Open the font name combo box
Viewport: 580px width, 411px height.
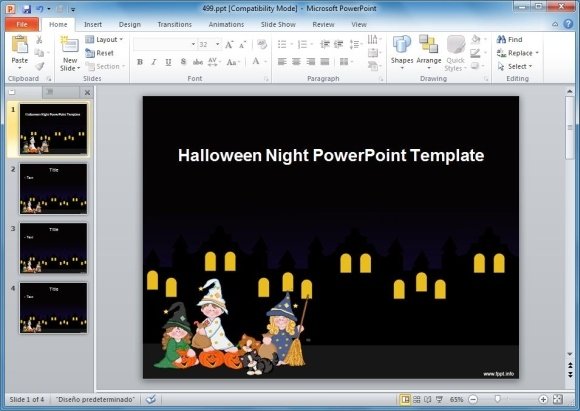pos(165,44)
